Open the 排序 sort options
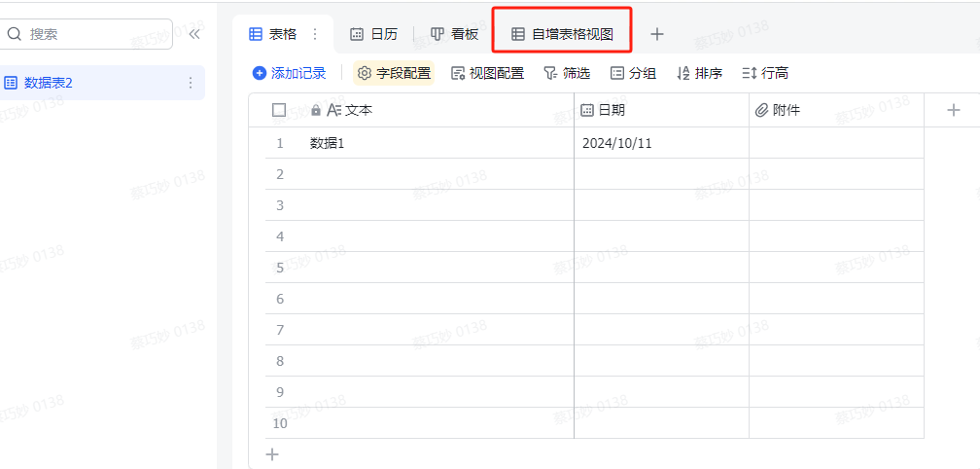980x469 pixels. [699, 73]
